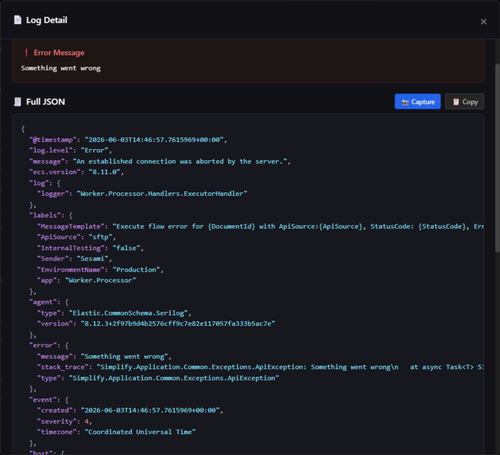
Task: Click the Full JSON section icon
Action: pyautogui.click(x=18, y=102)
